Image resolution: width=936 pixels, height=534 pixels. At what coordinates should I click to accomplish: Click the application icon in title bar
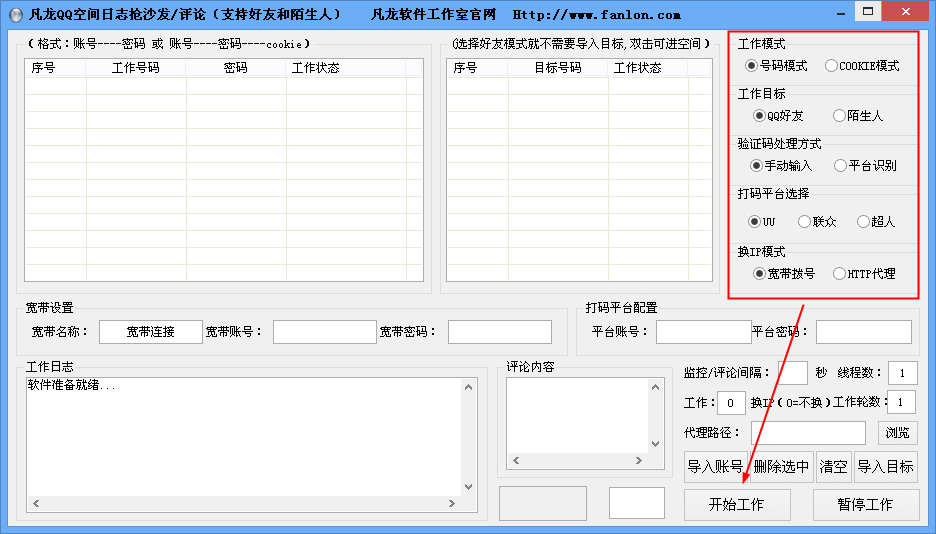pos(16,14)
